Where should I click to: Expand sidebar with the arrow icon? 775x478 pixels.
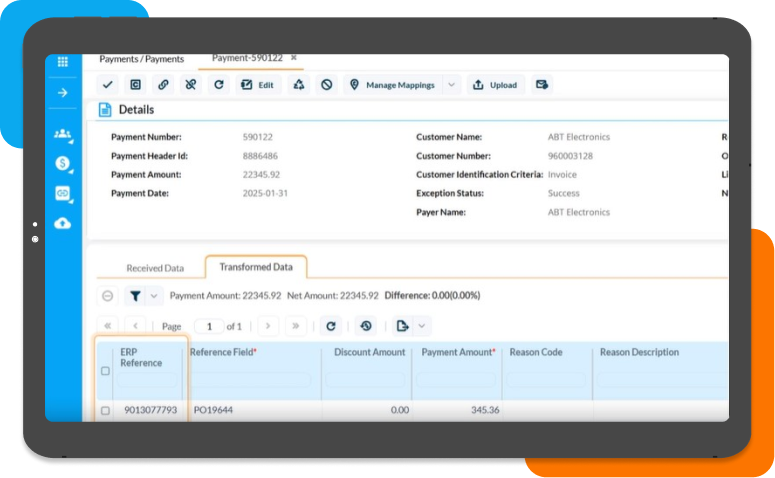[63, 93]
